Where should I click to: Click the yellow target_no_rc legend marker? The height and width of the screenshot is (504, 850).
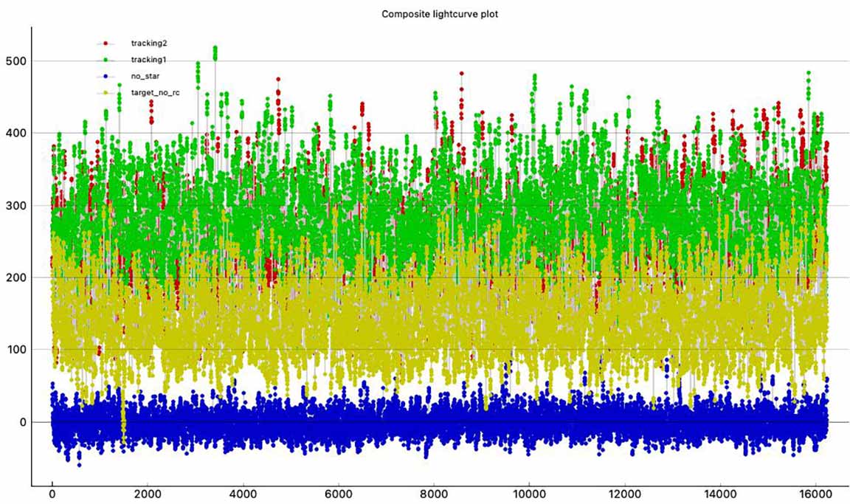pos(106,92)
